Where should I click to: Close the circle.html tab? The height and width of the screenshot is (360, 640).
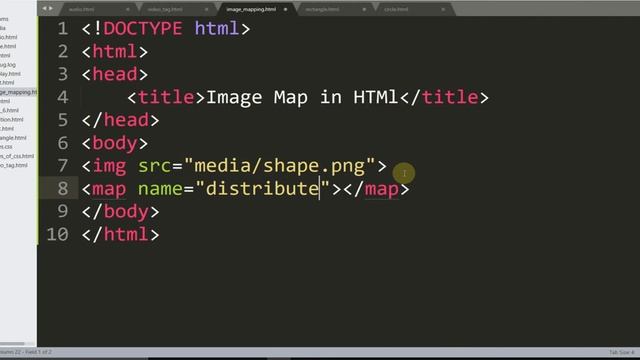click(443, 9)
